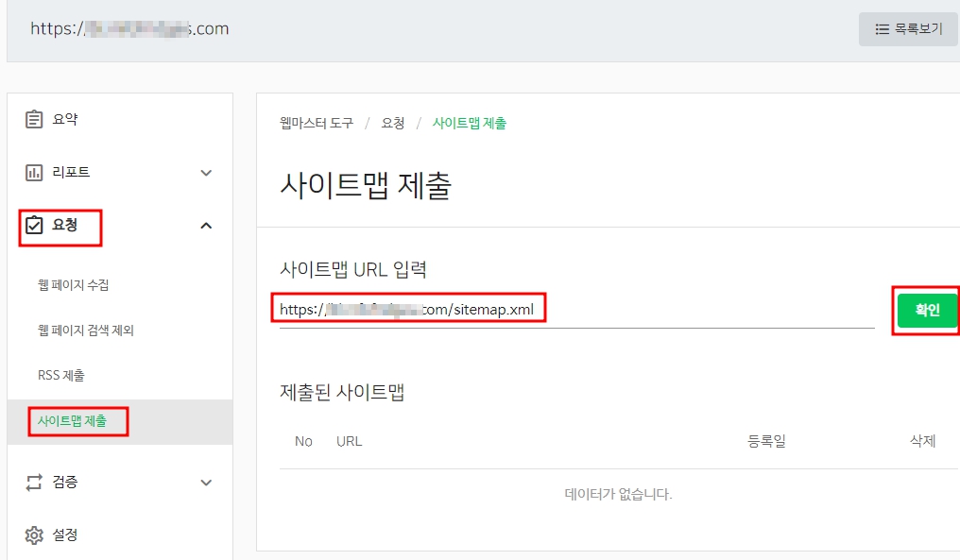Collapse the expanded 요청 section
The image size is (960, 560).
[x=206, y=226]
